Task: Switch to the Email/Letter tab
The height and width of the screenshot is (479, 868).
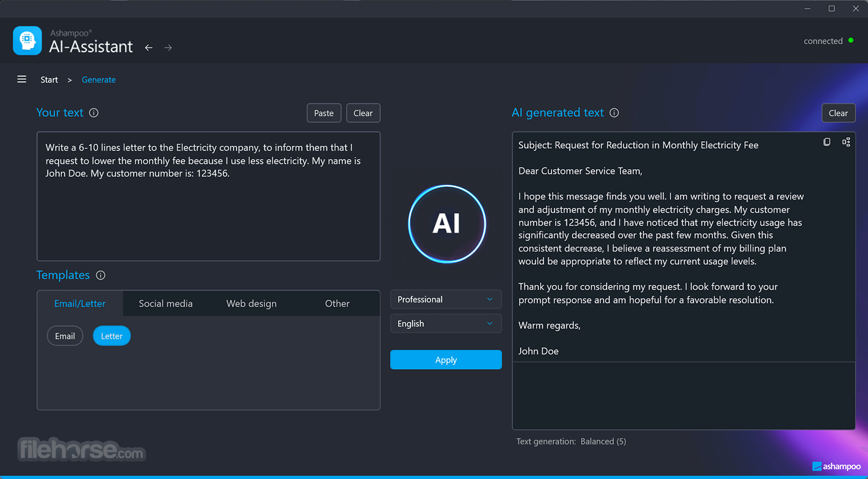Action: point(80,304)
